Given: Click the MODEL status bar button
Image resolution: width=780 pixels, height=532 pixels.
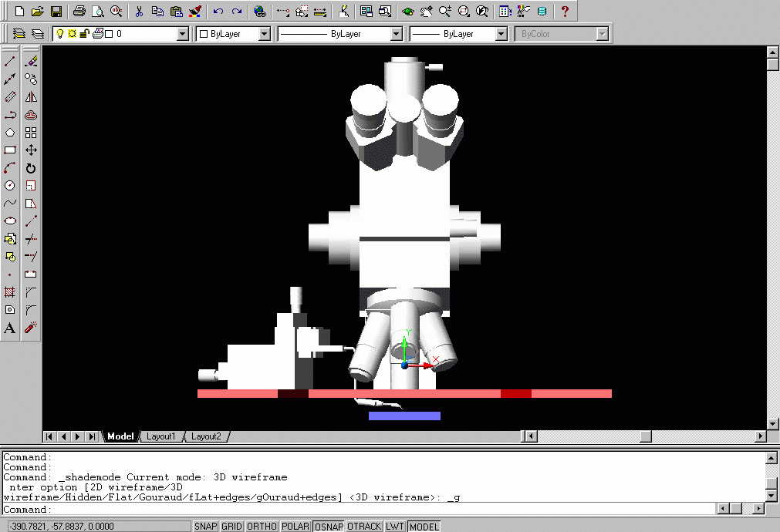Looking at the screenshot, I should click(x=424, y=526).
